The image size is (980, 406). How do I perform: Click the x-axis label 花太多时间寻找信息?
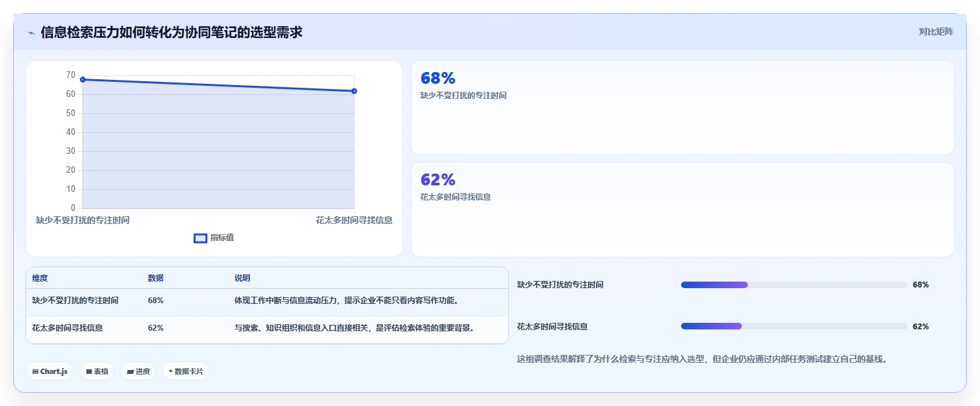pyautogui.click(x=354, y=221)
